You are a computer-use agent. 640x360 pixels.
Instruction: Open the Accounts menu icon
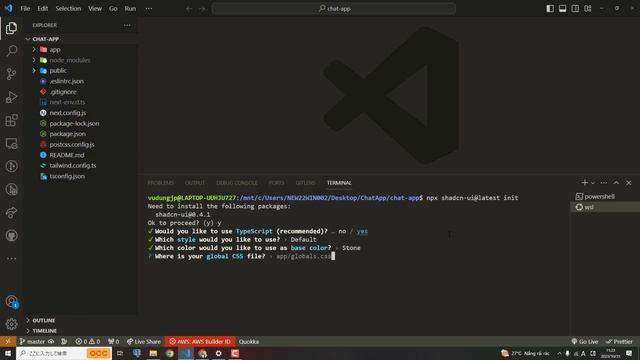(x=11, y=302)
